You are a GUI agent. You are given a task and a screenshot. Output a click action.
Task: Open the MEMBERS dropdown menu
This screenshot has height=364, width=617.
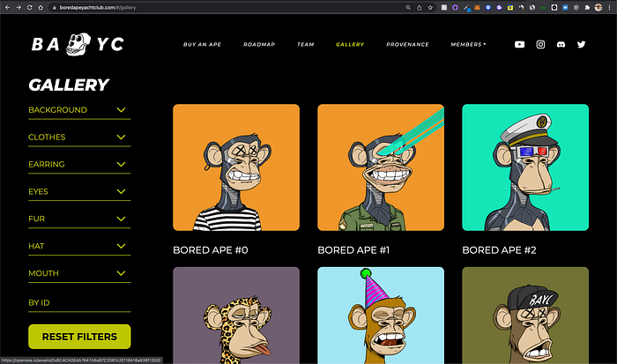tap(468, 44)
